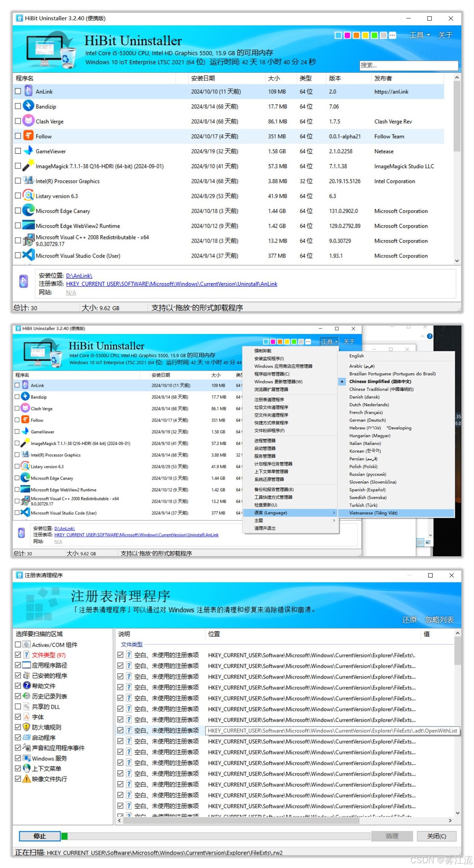Viewport: 474px width, 868px height.
Task: Click the Windows 服务 icon in scan areas
Action: coord(27,758)
